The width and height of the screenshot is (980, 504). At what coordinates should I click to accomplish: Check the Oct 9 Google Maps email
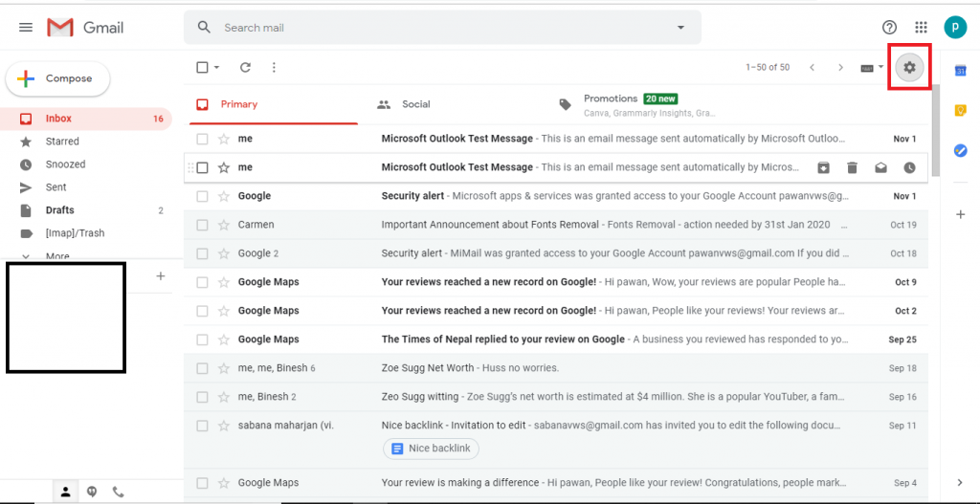click(x=202, y=282)
